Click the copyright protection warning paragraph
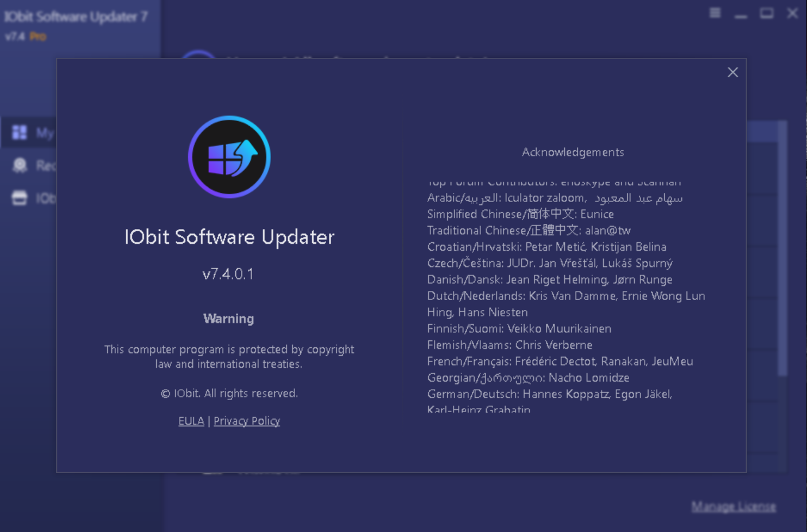 coord(229,356)
